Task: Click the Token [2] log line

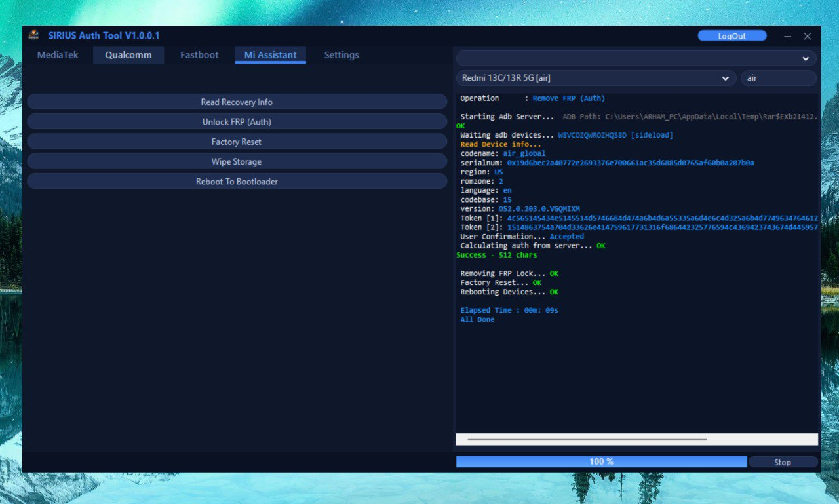Action: [x=639, y=227]
